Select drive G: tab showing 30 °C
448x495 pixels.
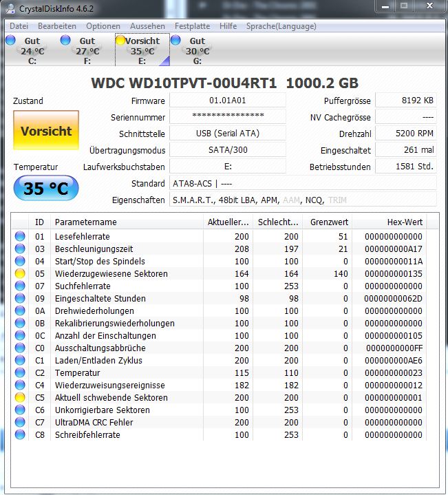(x=198, y=50)
